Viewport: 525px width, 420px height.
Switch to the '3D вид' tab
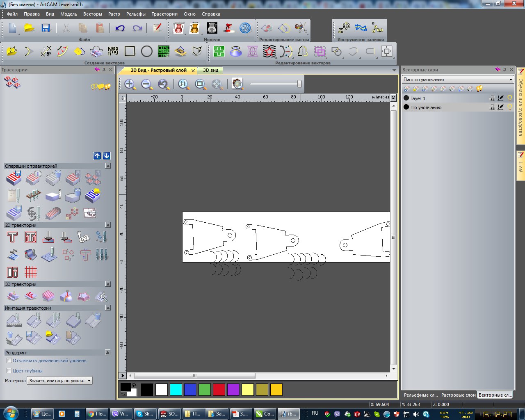click(210, 70)
